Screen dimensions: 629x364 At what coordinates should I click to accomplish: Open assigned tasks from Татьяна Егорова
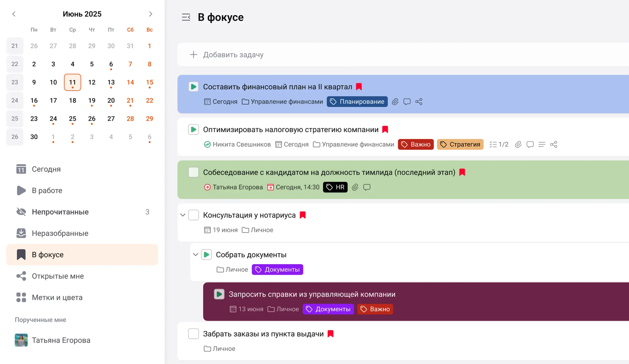(61, 340)
